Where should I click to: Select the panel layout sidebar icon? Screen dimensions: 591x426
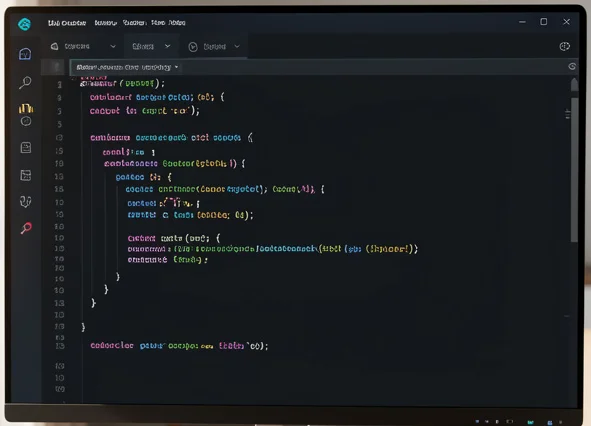click(26, 175)
